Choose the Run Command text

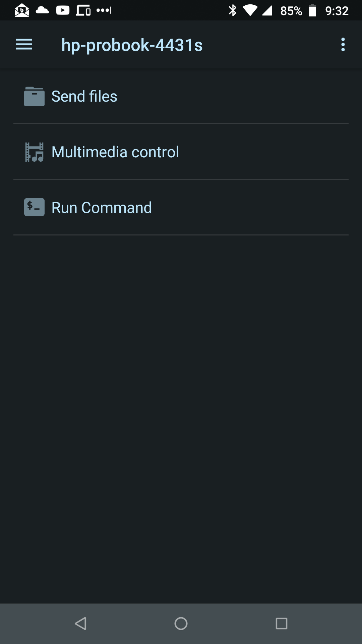pyautogui.click(x=102, y=208)
